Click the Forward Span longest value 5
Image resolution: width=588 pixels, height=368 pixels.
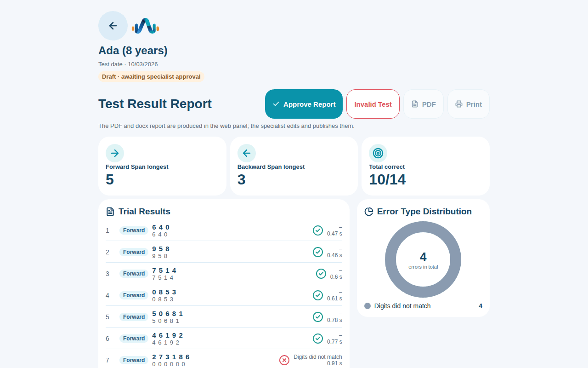[x=110, y=179]
